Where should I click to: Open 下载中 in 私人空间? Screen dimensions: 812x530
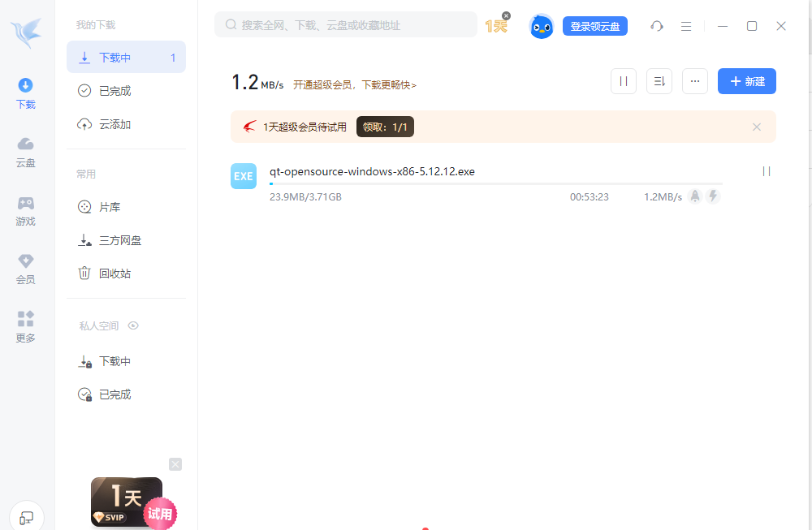(x=127, y=361)
